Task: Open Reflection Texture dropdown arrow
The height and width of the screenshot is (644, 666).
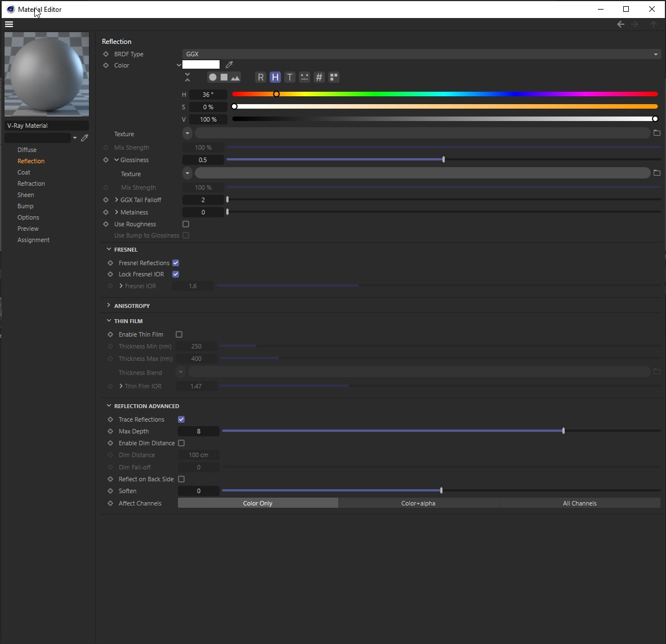Action: [187, 133]
